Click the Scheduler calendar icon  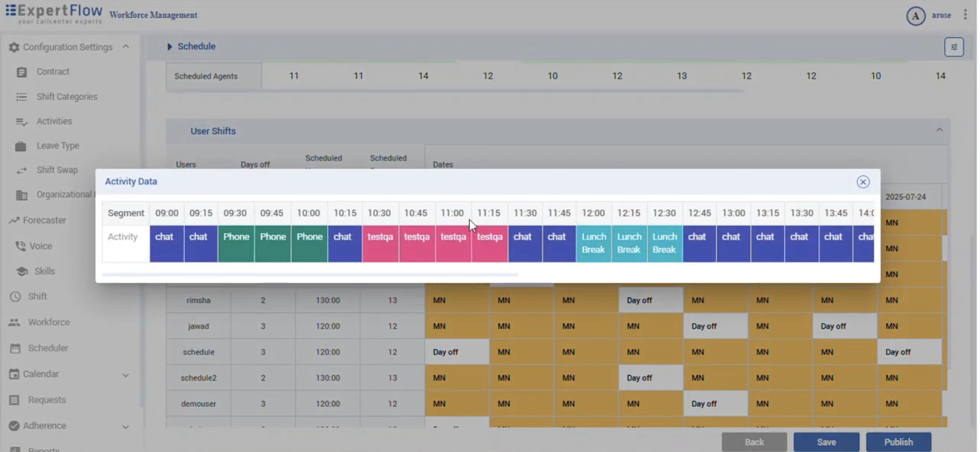15,348
